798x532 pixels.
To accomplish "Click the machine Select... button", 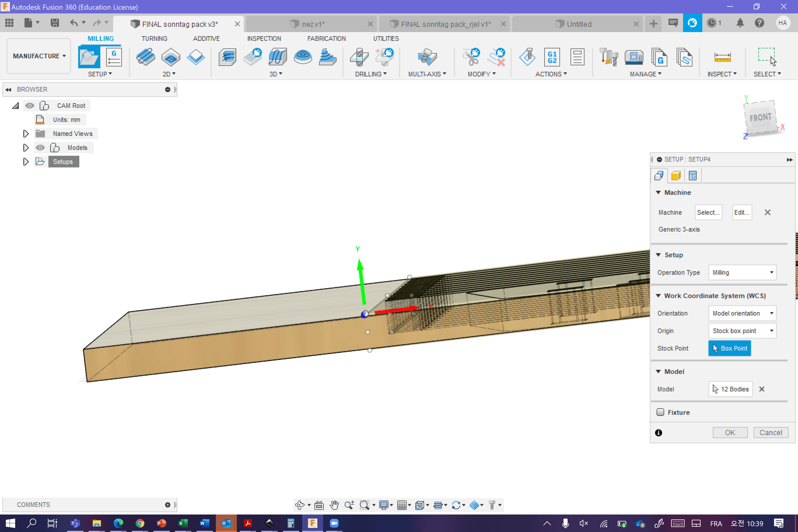I will tap(708, 212).
